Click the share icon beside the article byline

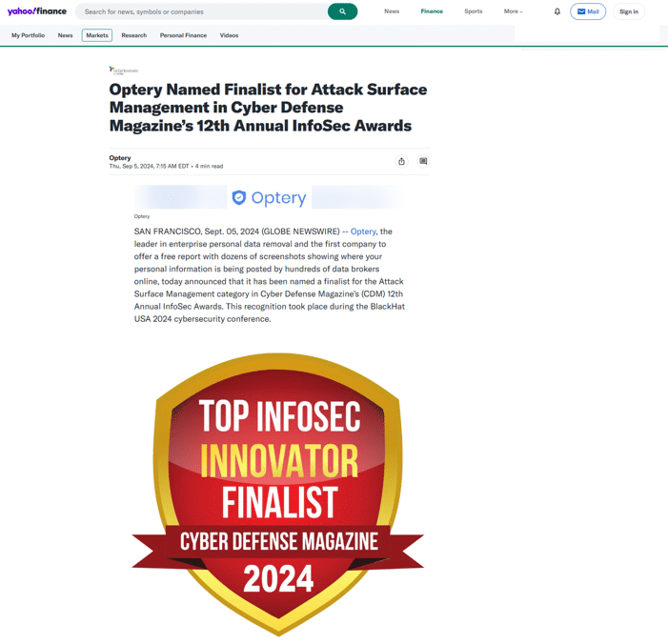click(401, 161)
